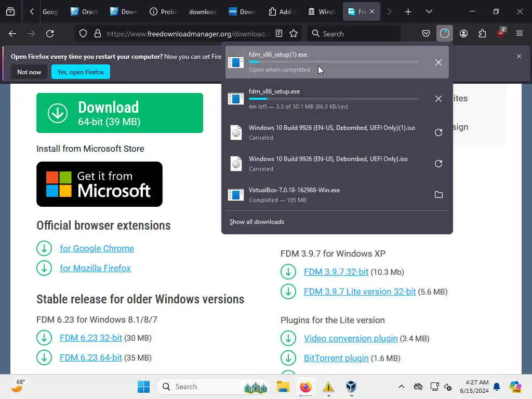Click the Firefox Search box
Viewport: 532px width, 399px height.
[x=354, y=34]
